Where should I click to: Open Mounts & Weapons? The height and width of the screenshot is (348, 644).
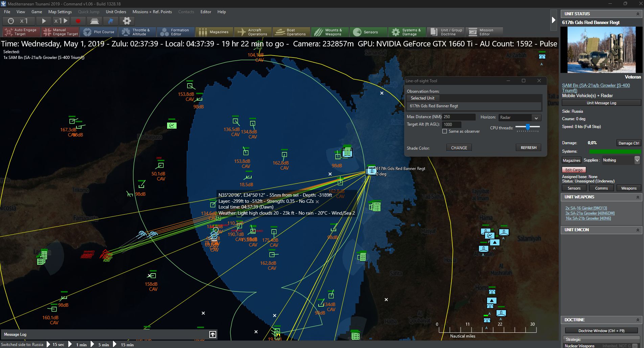[x=330, y=32]
